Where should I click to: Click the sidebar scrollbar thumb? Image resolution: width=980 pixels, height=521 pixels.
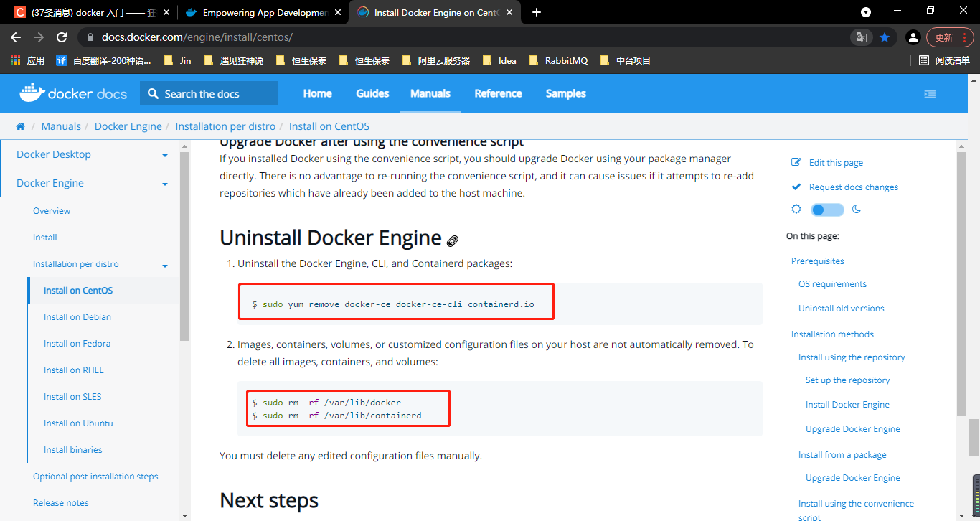(x=184, y=246)
